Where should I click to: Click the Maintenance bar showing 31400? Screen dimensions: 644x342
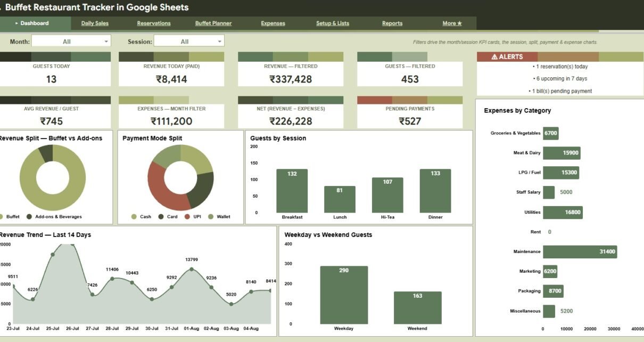point(580,252)
